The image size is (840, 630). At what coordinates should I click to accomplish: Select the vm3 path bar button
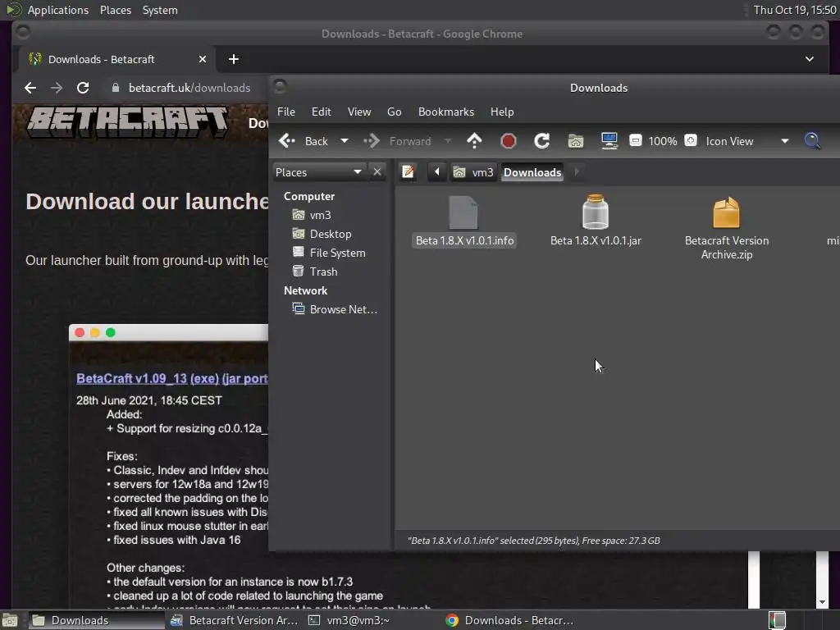click(x=473, y=172)
